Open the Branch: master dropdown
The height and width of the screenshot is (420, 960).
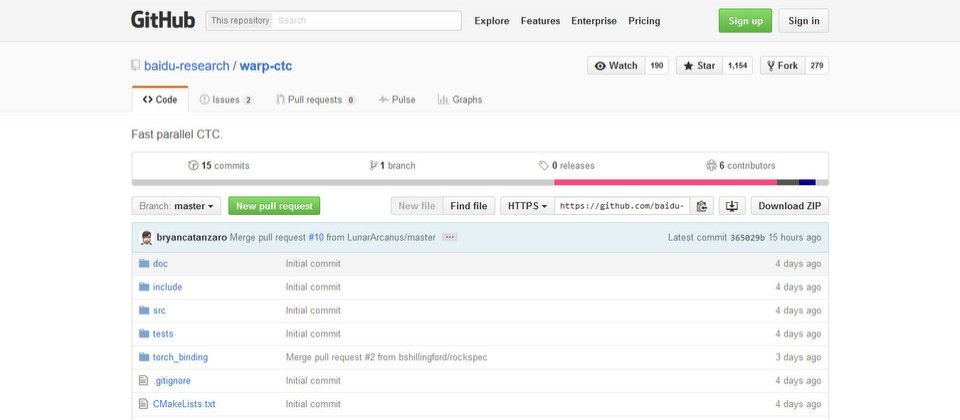tap(176, 206)
